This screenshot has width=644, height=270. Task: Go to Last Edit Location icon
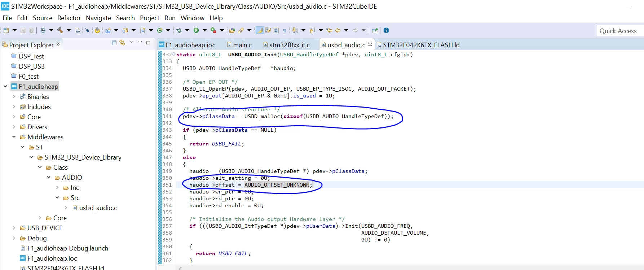[x=329, y=31]
